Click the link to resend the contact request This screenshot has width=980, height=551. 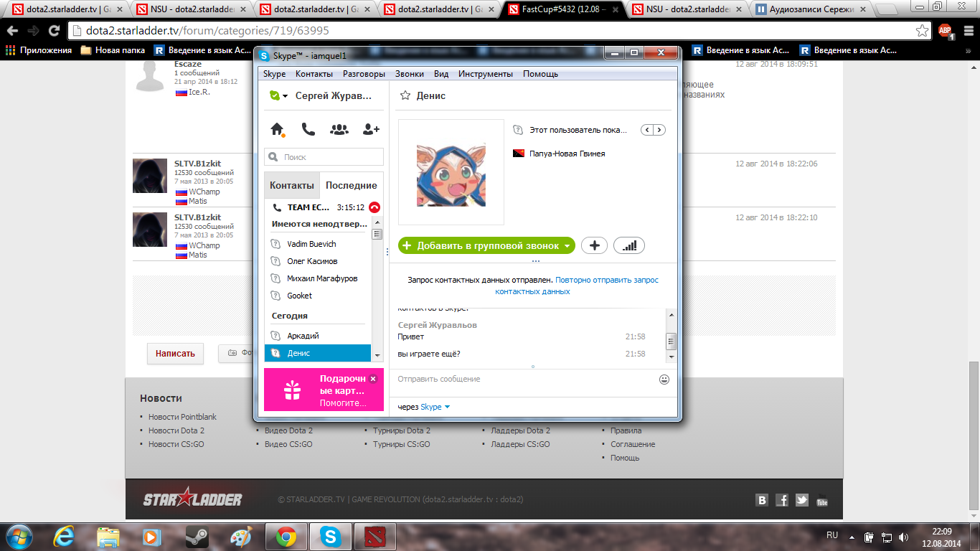pos(577,286)
